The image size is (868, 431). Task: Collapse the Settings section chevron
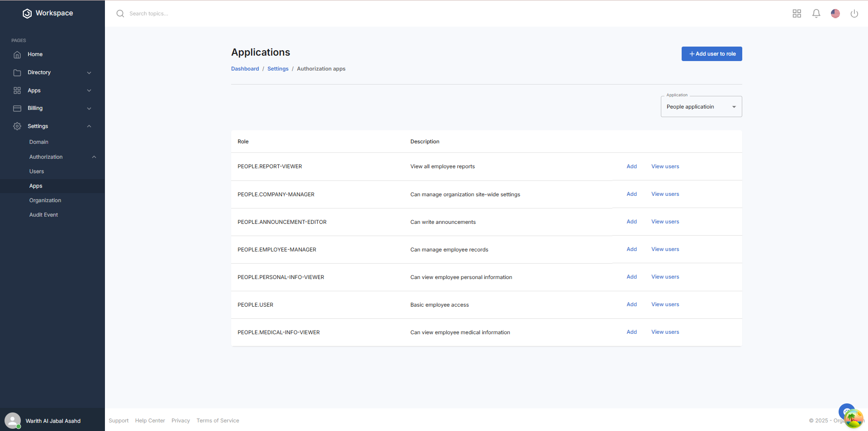pos(89,126)
